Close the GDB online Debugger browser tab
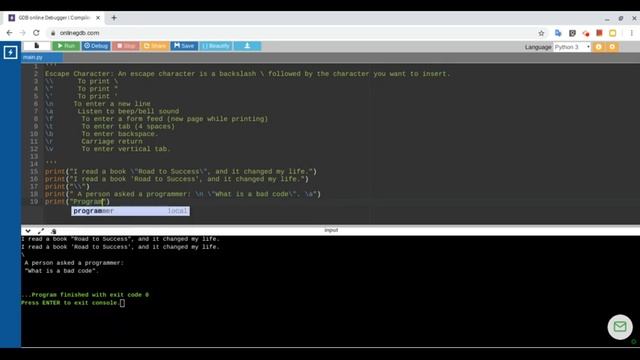 (98, 18)
